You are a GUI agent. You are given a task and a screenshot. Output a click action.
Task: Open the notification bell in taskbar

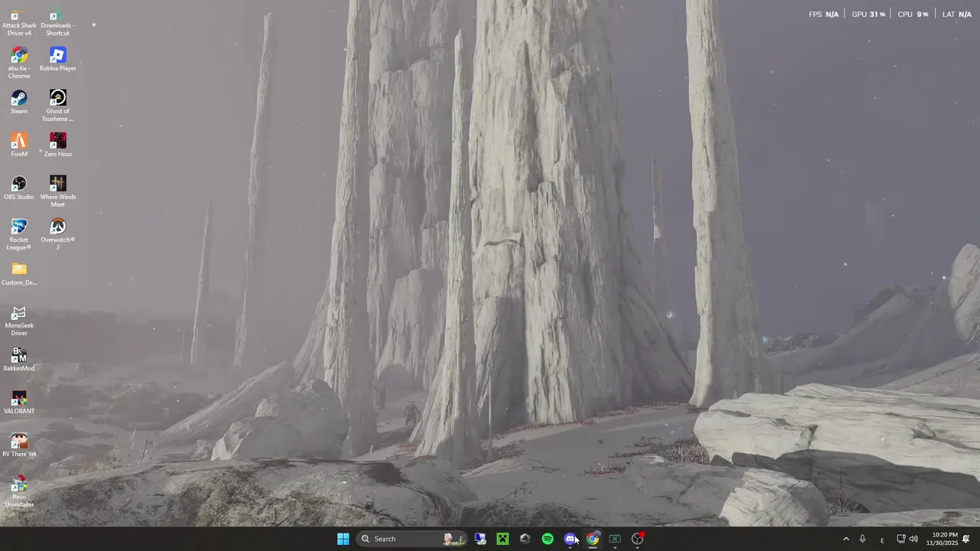coord(966,539)
